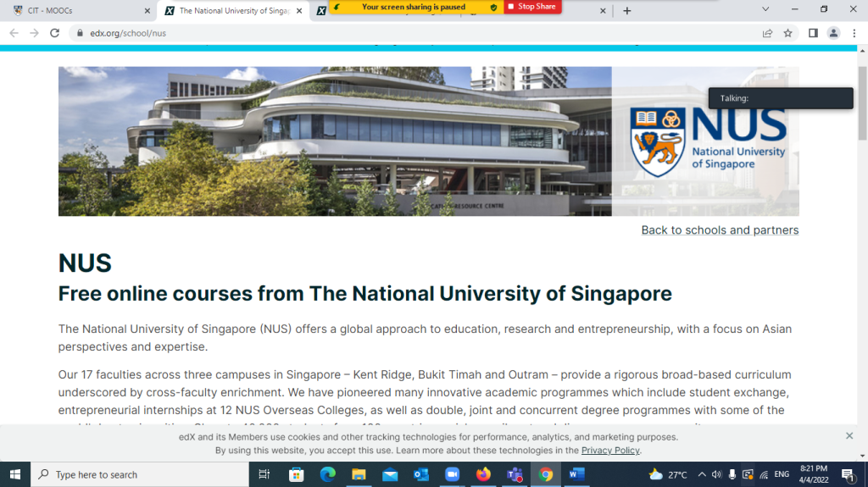Open the Windows Start menu
868x487 pixels.
(15, 474)
